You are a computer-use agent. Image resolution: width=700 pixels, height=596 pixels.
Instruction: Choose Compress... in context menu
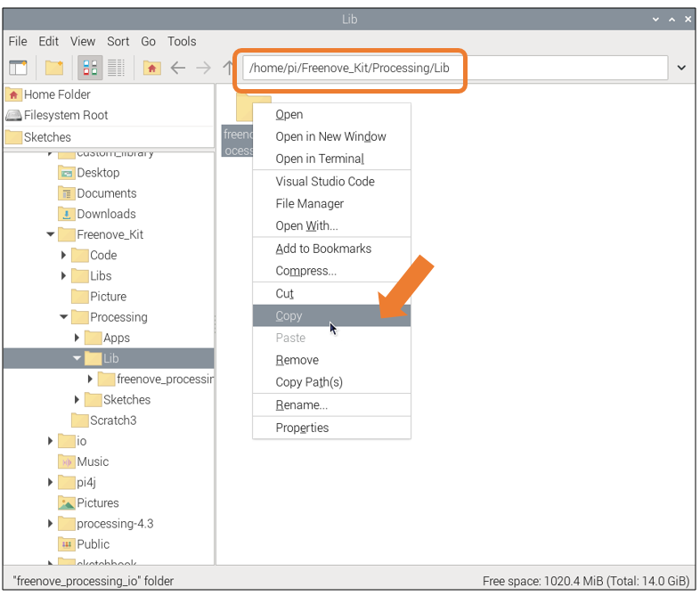click(331, 271)
